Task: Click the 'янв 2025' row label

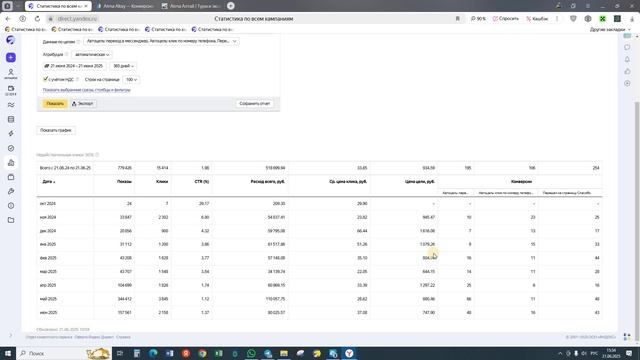Action: pyautogui.click(x=48, y=244)
